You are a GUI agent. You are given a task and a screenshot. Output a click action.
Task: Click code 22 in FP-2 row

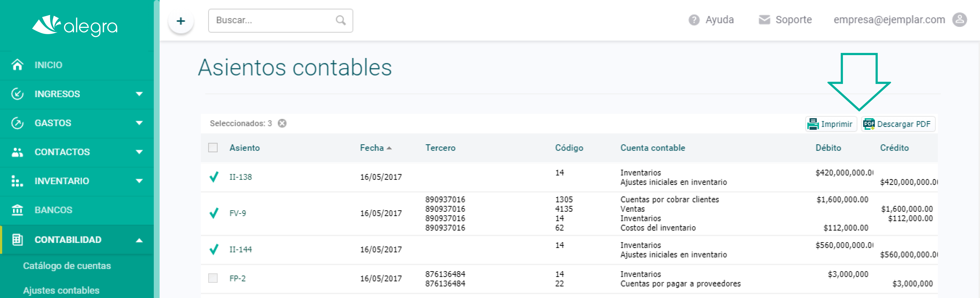point(559,284)
